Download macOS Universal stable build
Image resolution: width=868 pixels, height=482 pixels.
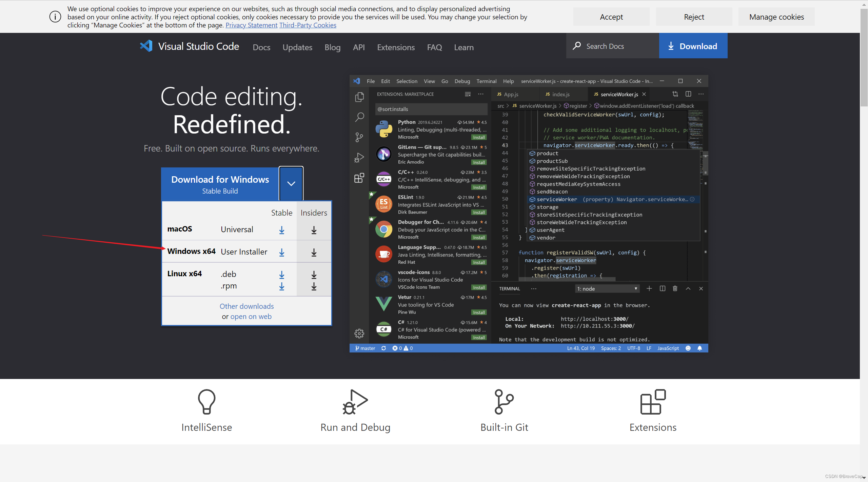282,230
